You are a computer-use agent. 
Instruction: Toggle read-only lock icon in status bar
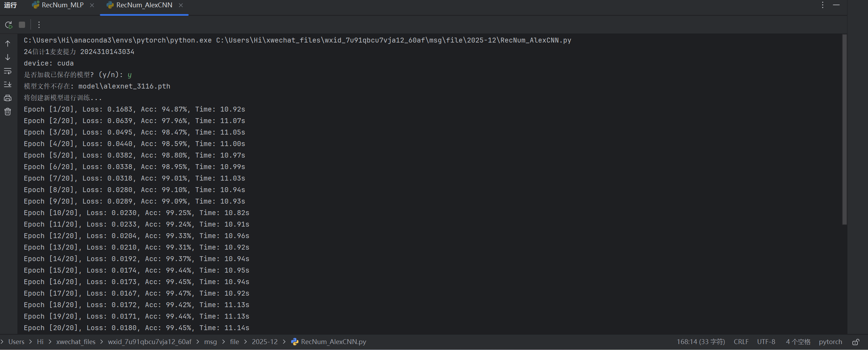856,342
